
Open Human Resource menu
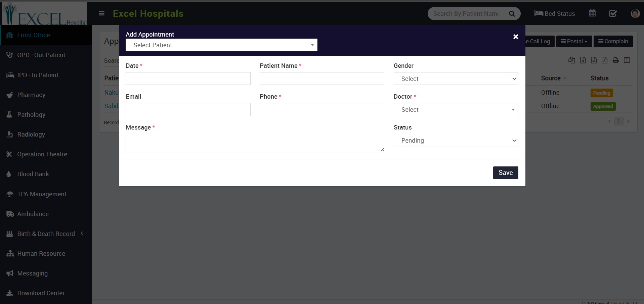click(46, 254)
